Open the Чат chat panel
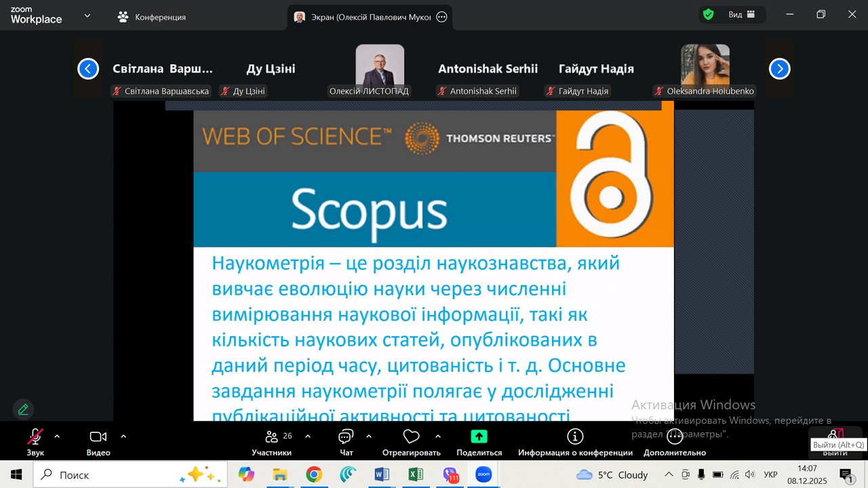868x488 pixels. pos(347,442)
